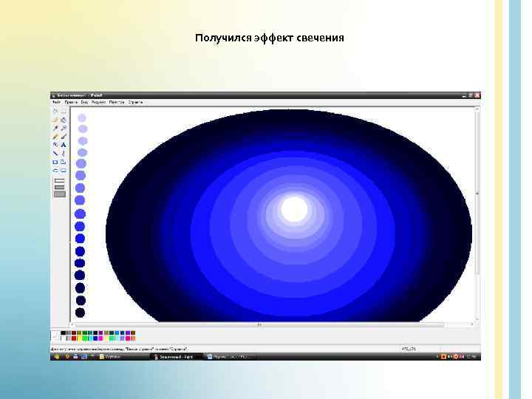Select the Curve tool
This screenshot has height=399, width=532.
[x=63, y=154]
